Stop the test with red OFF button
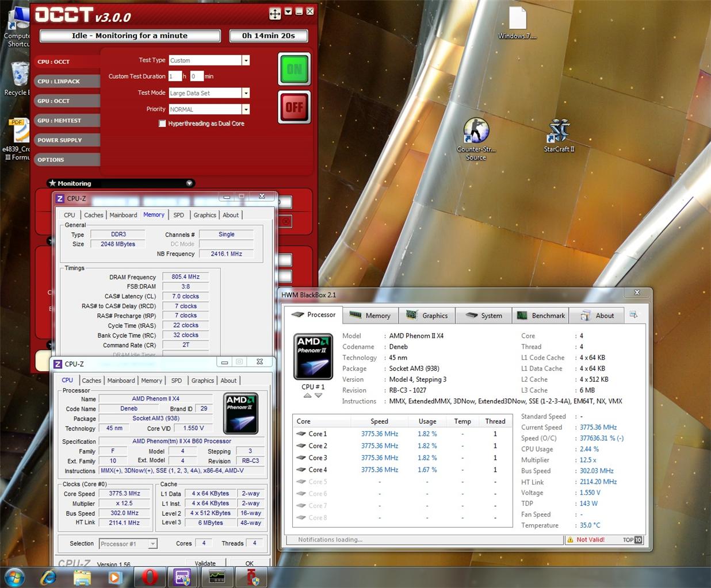The height and width of the screenshot is (588, 711). tap(295, 107)
